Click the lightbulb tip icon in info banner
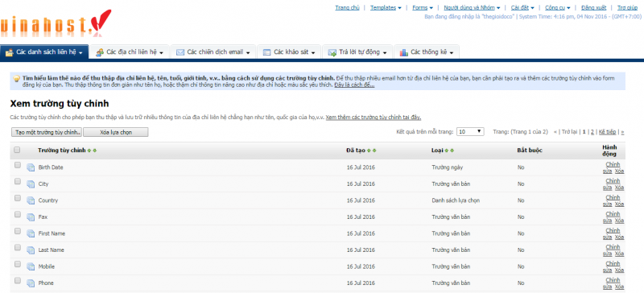This screenshot has width=644, height=293. click(x=16, y=78)
